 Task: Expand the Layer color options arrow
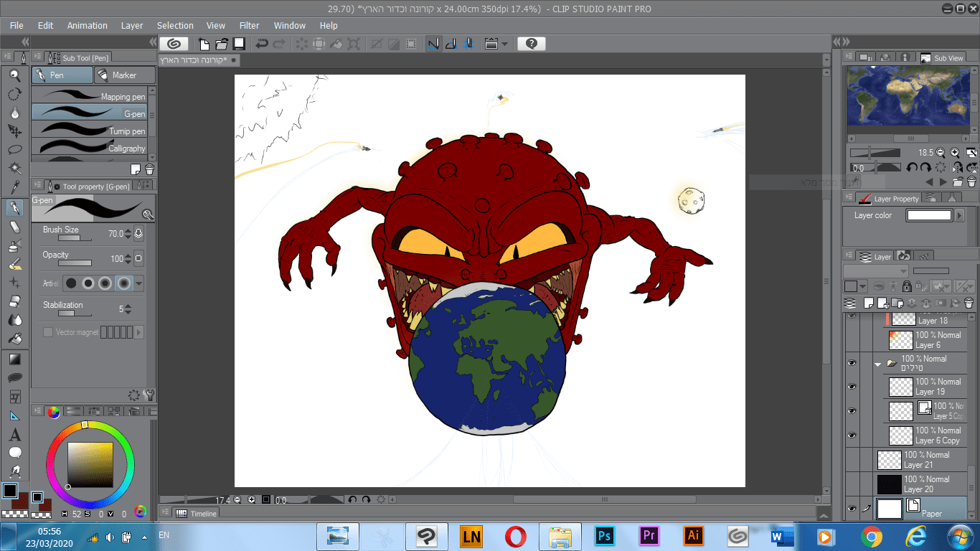(959, 215)
